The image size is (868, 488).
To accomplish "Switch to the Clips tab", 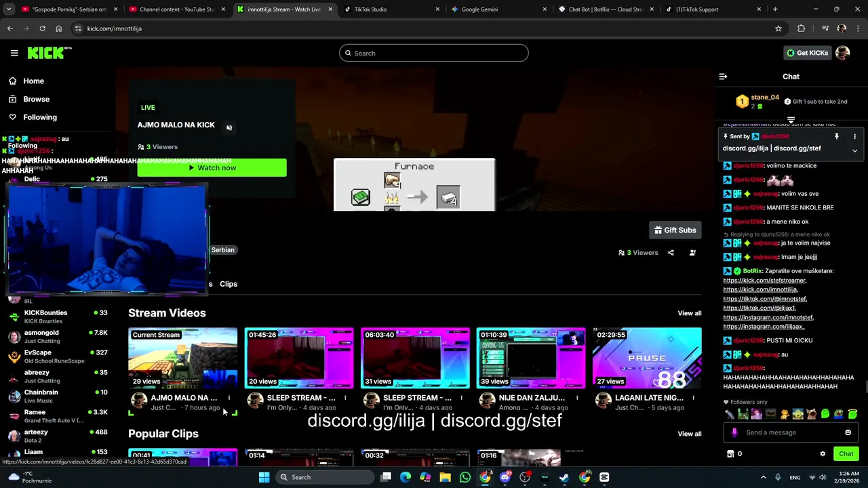I will [x=229, y=284].
